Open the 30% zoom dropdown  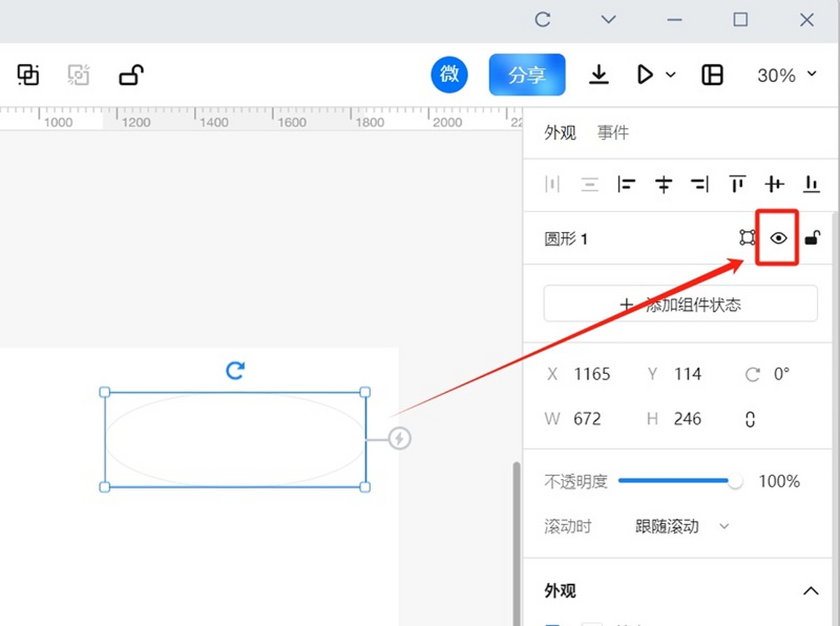787,75
